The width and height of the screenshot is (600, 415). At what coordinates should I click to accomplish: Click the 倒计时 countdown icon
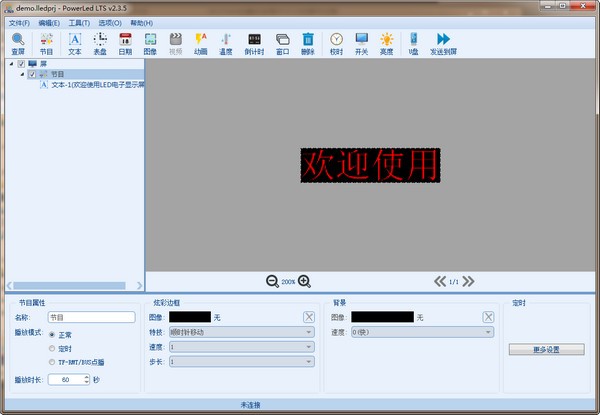pyautogui.click(x=253, y=42)
